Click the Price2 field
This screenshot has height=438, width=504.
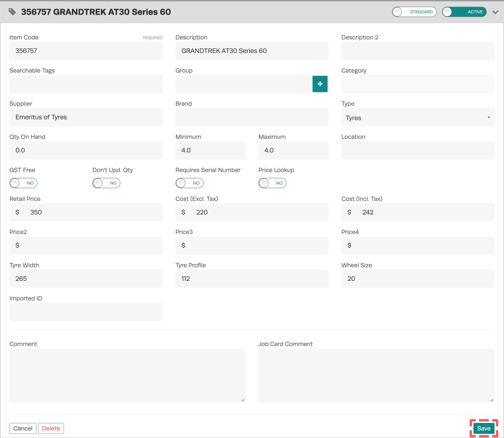(x=86, y=245)
